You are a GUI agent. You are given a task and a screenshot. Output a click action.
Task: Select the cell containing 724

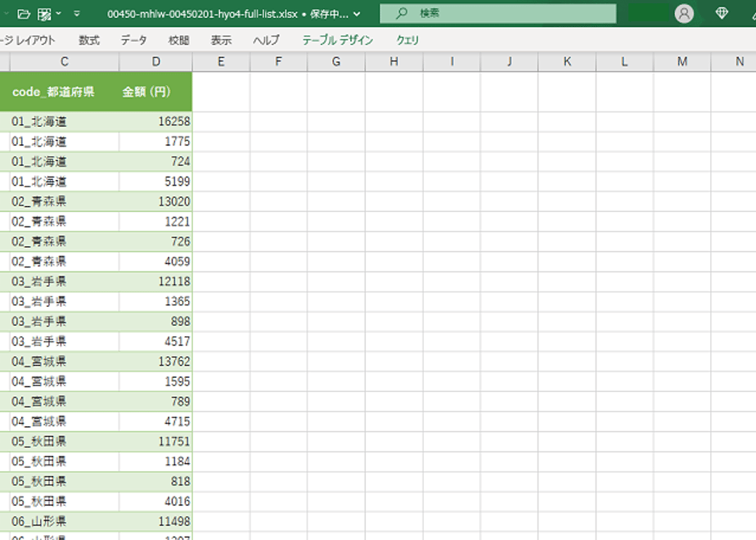tap(155, 161)
